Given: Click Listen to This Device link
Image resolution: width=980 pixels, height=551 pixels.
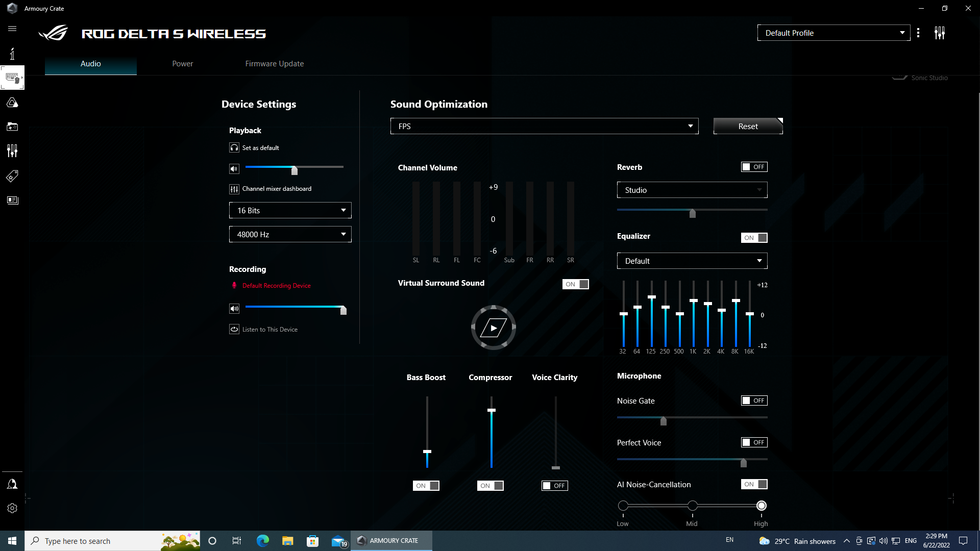Looking at the screenshot, I should (x=270, y=330).
